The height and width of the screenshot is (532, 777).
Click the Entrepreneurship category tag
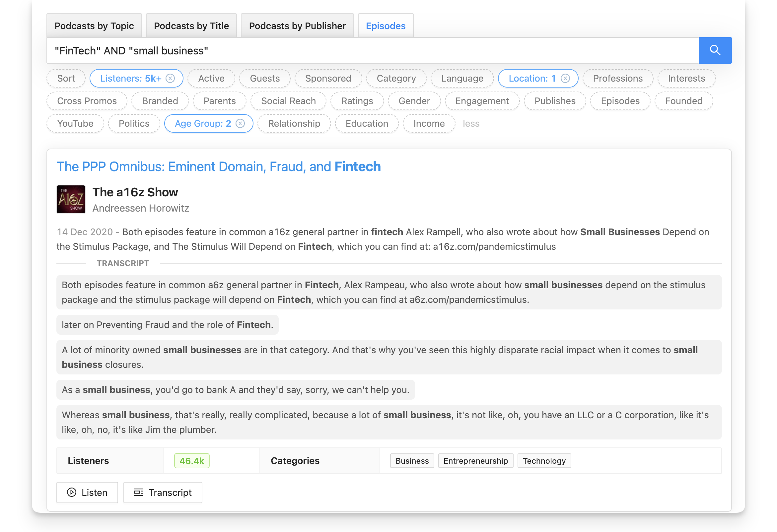(x=475, y=460)
